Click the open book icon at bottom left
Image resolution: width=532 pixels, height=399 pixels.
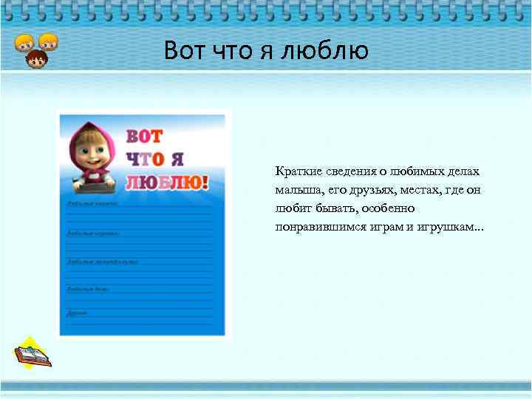[x=33, y=353]
